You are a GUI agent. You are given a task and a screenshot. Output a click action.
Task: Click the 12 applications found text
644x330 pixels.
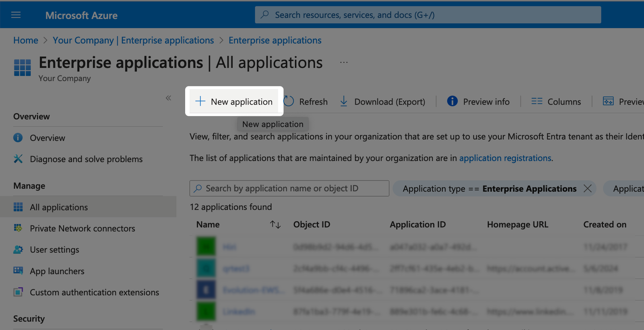coord(231,207)
